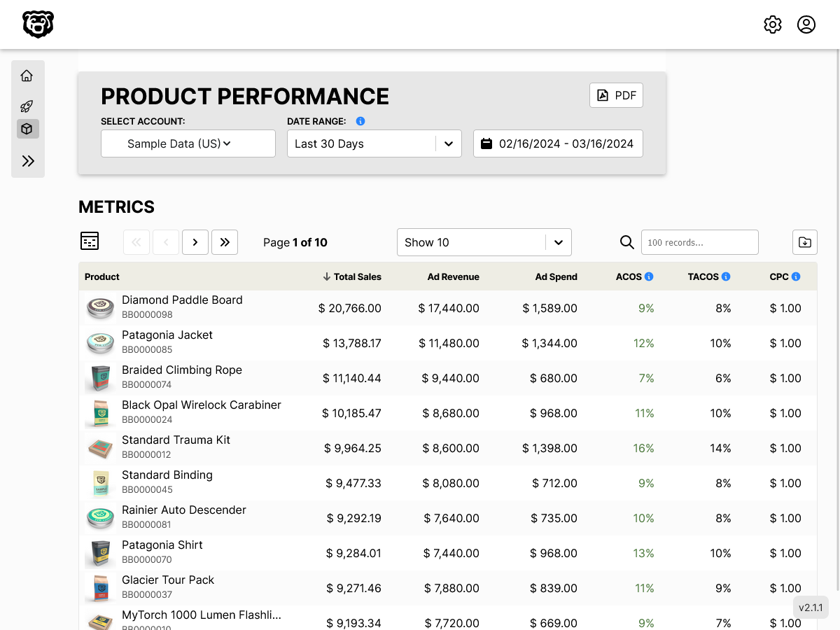
Task: Open the Last 30 Days dropdown
Action: (x=374, y=143)
